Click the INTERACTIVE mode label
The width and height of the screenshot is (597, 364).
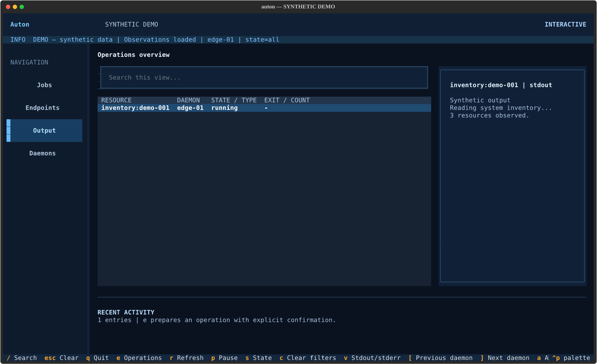tap(565, 25)
